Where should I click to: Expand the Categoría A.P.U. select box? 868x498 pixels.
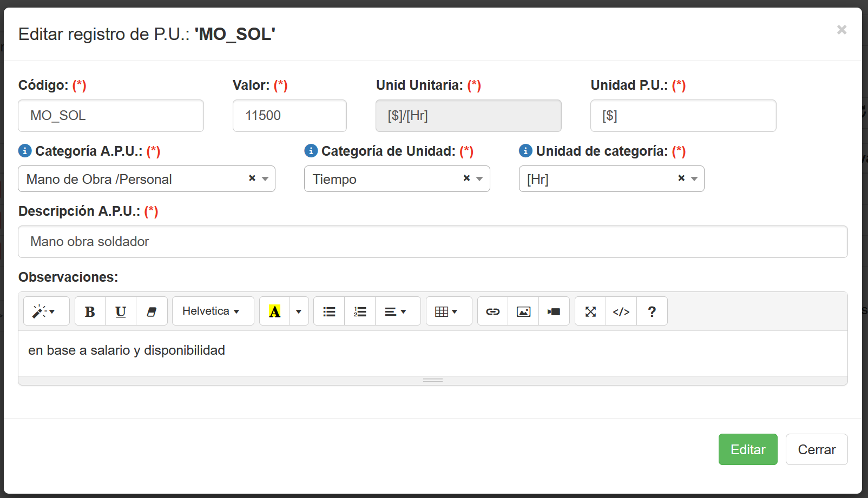[265, 179]
